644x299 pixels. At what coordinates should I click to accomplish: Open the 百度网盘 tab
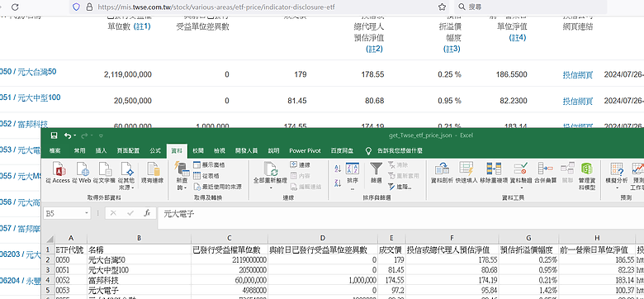(342, 150)
